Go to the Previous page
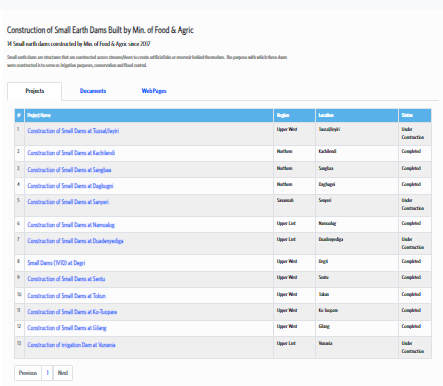 pos(28,373)
